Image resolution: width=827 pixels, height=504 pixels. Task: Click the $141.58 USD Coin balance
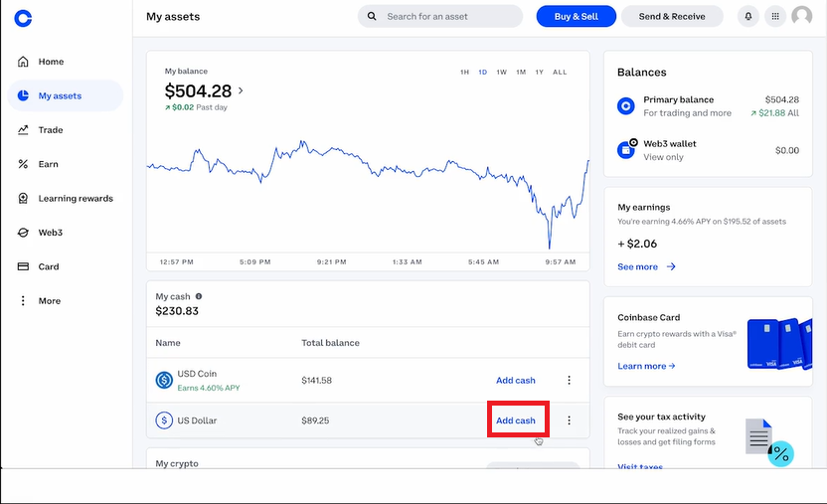[x=316, y=380]
